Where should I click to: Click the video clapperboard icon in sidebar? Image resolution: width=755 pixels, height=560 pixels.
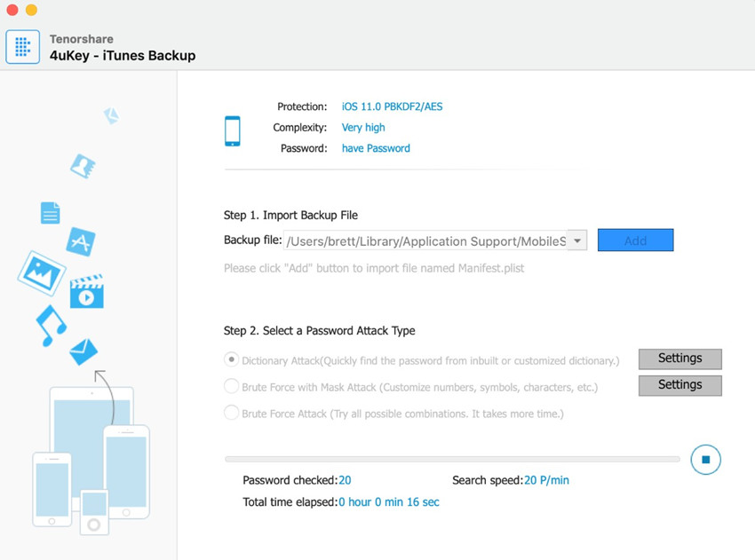click(x=87, y=291)
